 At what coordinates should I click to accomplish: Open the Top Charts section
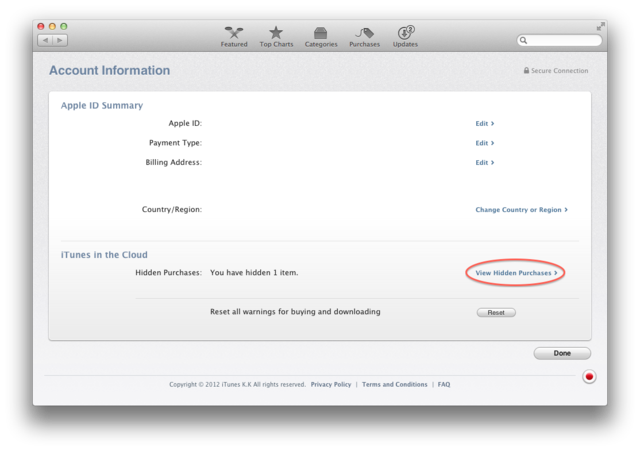click(x=276, y=37)
